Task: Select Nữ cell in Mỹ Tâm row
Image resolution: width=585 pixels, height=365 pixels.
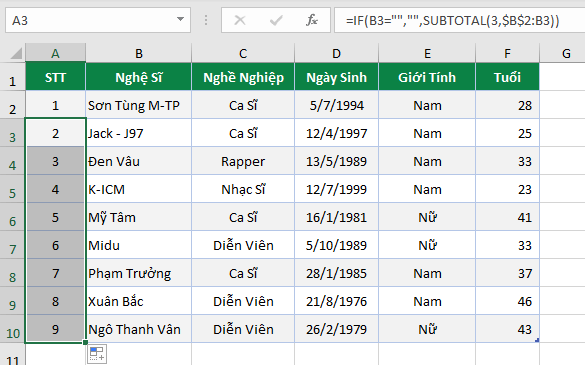Action: pyautogui.click(x=427, y=217)
